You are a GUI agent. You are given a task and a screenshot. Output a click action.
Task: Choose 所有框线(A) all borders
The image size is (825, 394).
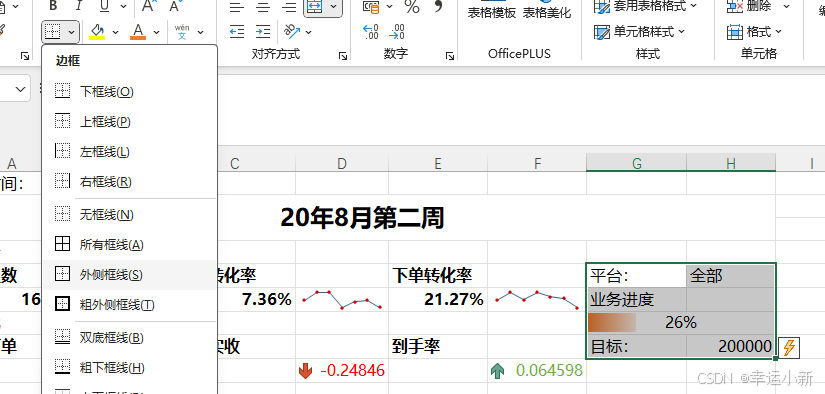pyautogui.click(x=129, y=245)
